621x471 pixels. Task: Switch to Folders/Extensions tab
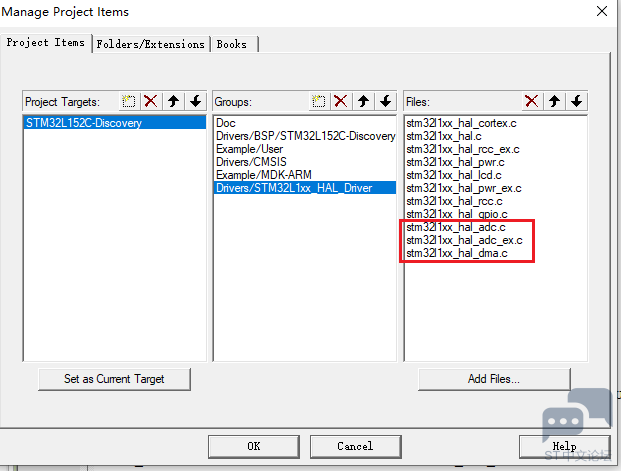[x=153, y=44]
